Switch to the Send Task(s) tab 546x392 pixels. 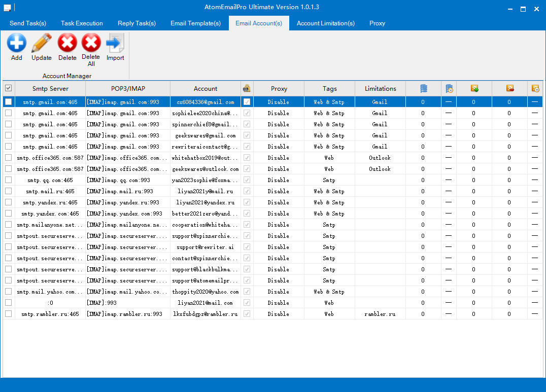28,23
